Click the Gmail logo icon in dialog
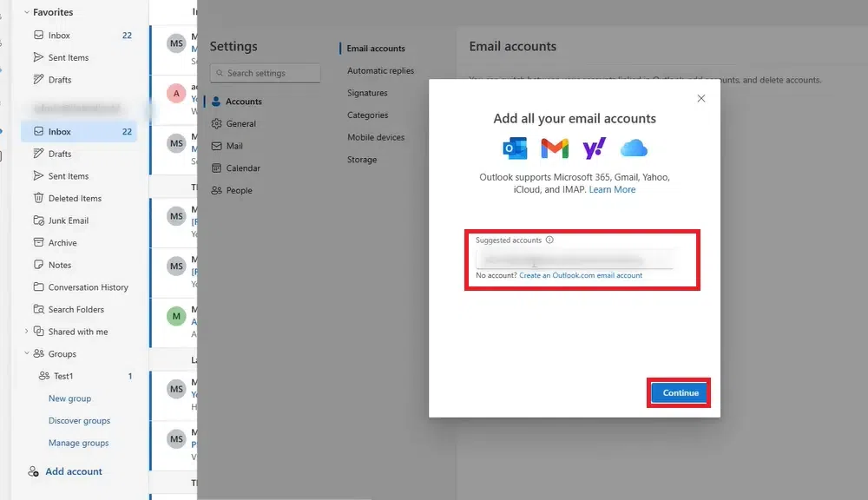The width and height of the screenshot is (868, 500). pyautogui.click(x=555, y=148)
